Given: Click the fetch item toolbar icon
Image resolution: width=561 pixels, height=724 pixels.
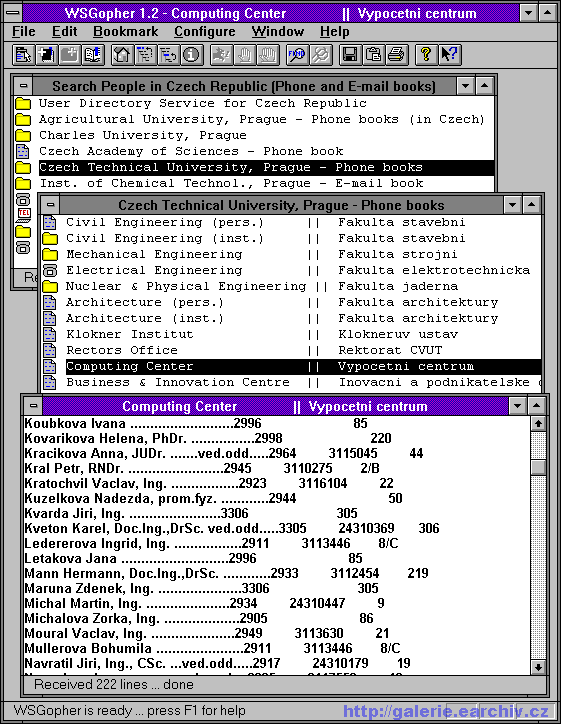Looking at the screenshot, I should click(23, 55).
